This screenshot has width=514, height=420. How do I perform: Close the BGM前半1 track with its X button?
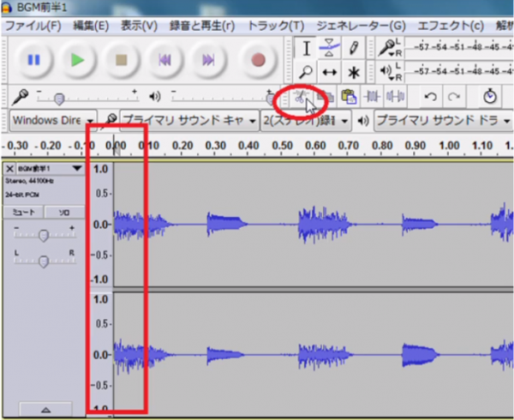[10, 169]
